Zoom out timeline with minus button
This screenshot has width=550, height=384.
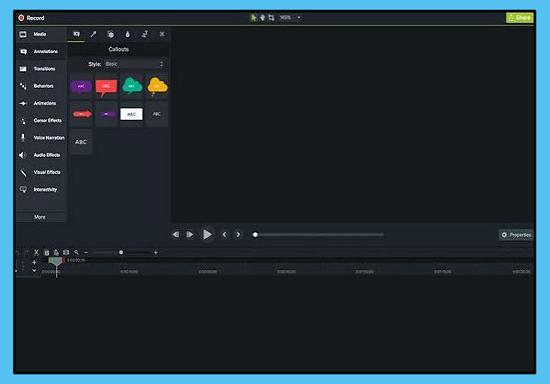86,252
